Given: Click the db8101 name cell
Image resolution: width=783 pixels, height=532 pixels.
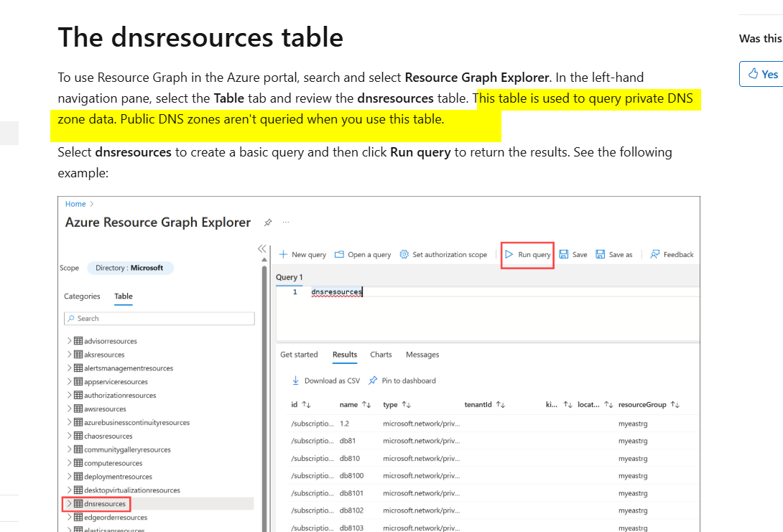Looking at the screenshot, I should pos(351,493).
